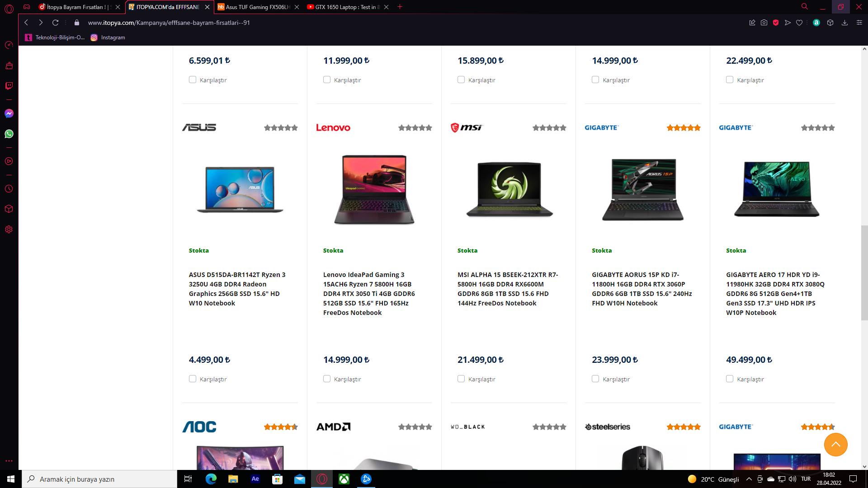This screenshot has height=488, width=868.
Task: Open the Instagram bookmark
Action: pos(108,38)
